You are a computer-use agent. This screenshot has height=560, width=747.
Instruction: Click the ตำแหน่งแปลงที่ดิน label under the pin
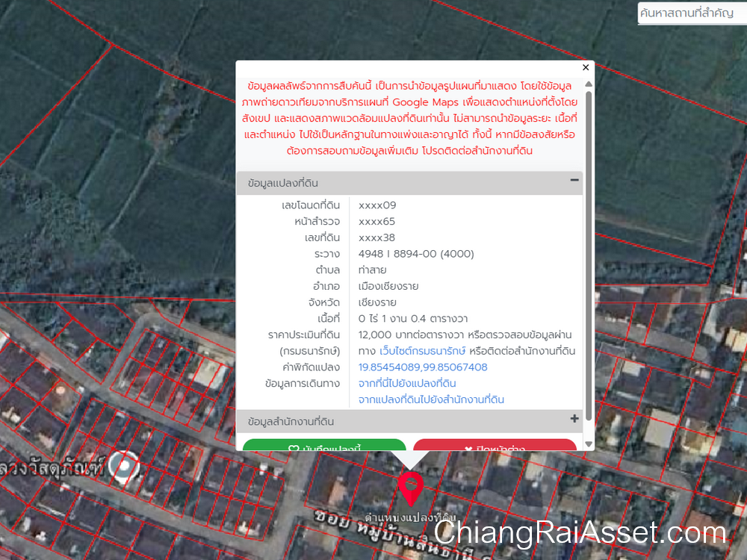click(409, 517)
